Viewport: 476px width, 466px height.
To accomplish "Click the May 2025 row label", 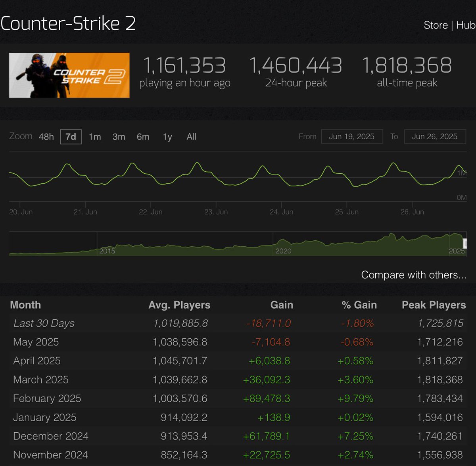I will pos(36,342).
